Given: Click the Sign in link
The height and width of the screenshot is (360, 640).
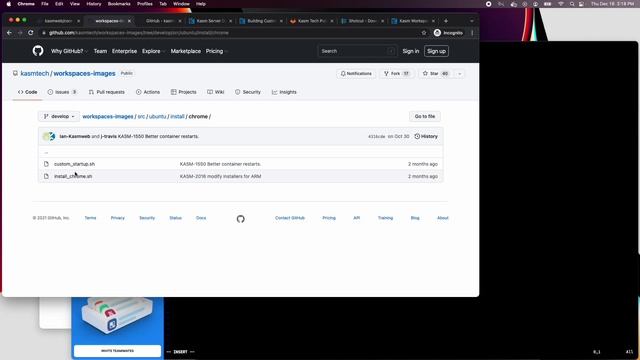Looking at the screenshot, I should [411, 51].
